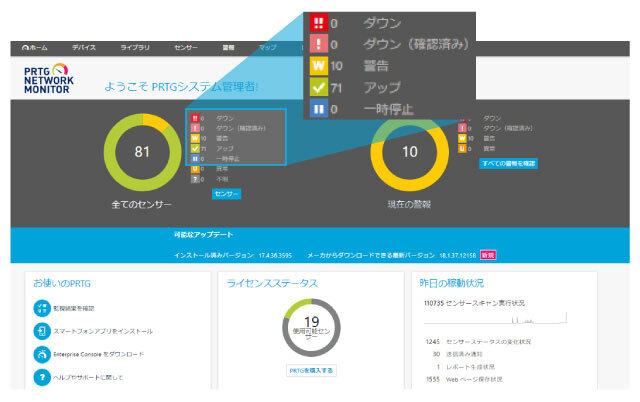Open the ライブラリ menu
Screen dimensions: 640x402
pos(136,47)
